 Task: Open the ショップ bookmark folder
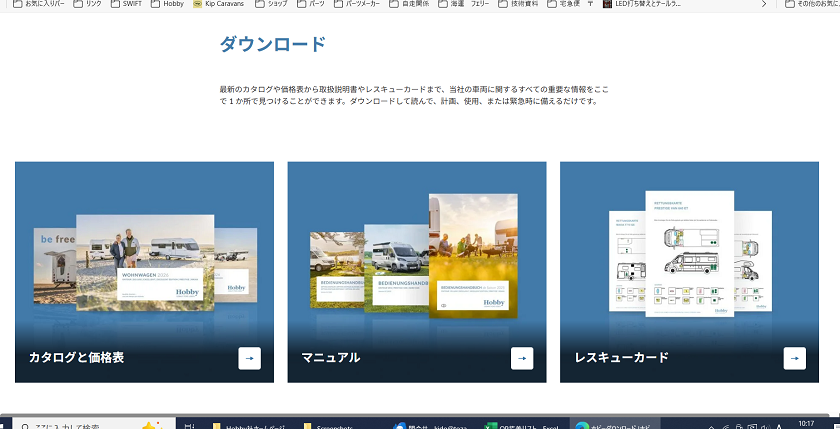272,4
